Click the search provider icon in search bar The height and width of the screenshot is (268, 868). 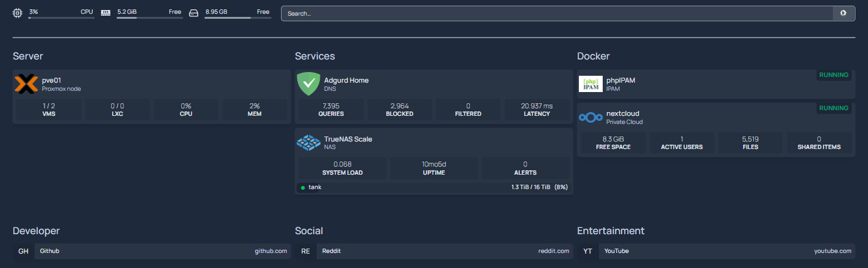click(x=844, y=13)
